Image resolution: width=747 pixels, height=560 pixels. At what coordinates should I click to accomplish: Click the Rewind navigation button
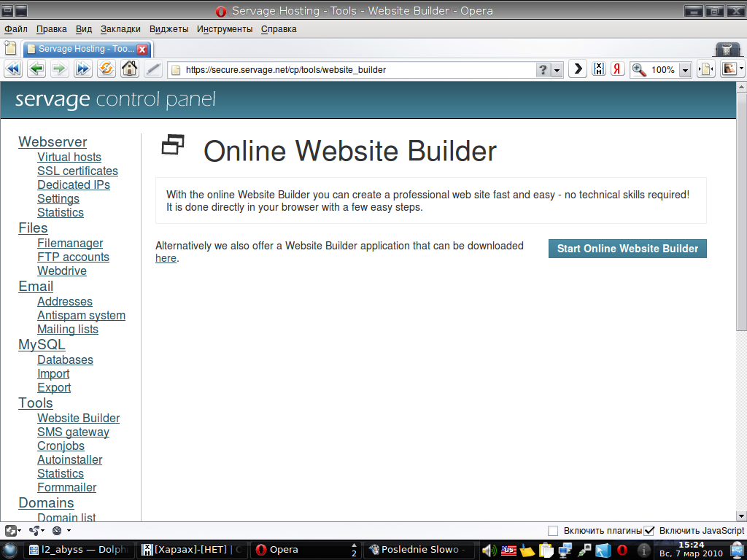[x=13, y=69]
